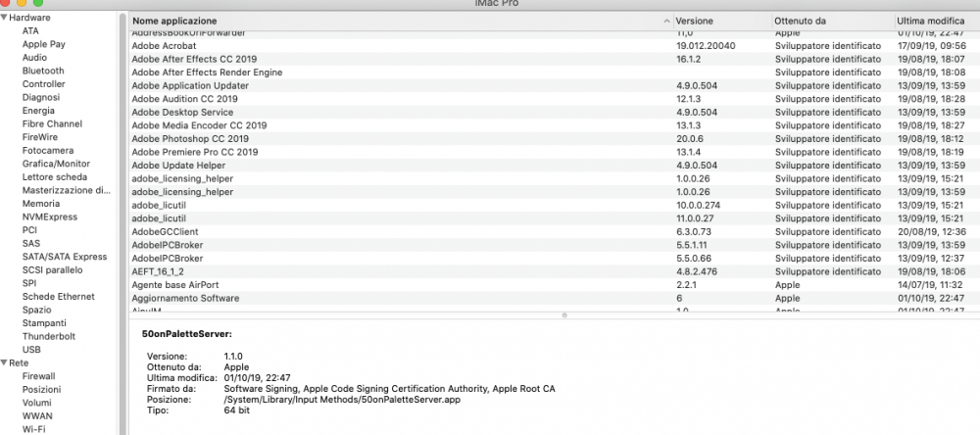Select Energia in the sidebar
This screenshot has width=980, height=435.
[39, 111]
